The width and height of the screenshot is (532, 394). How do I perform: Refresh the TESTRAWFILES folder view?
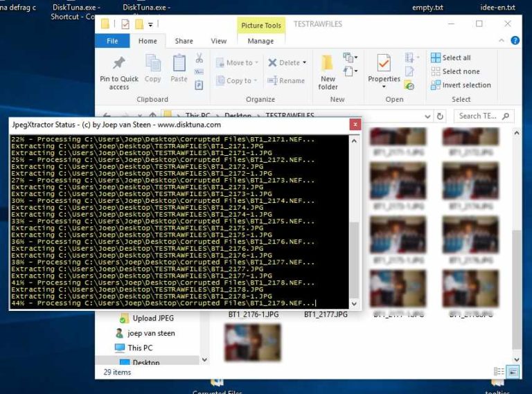[440, 116]
